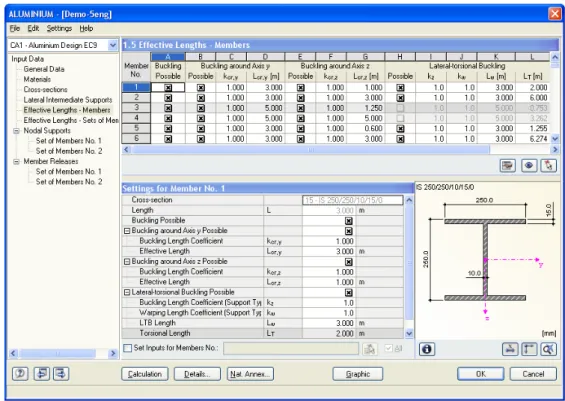This screenshot has width=565, height=401.
Task: Enable Set Inputs for Members No. checkbox
Action: click(128, 348)
